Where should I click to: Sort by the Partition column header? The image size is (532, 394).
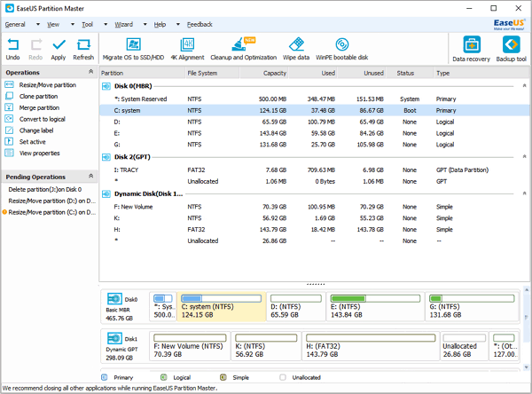pyautogui.click(x=143, y=73)
